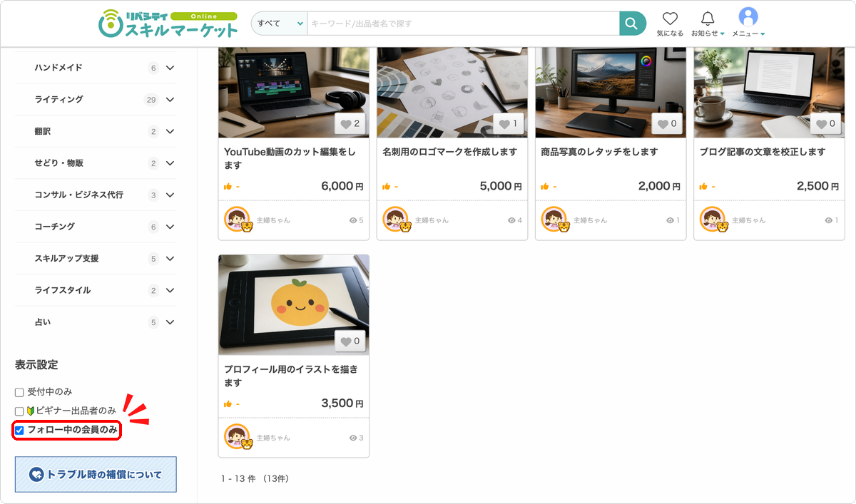Click the スキルマーケット logo
856x504 pixels.
tap(168, 24)
